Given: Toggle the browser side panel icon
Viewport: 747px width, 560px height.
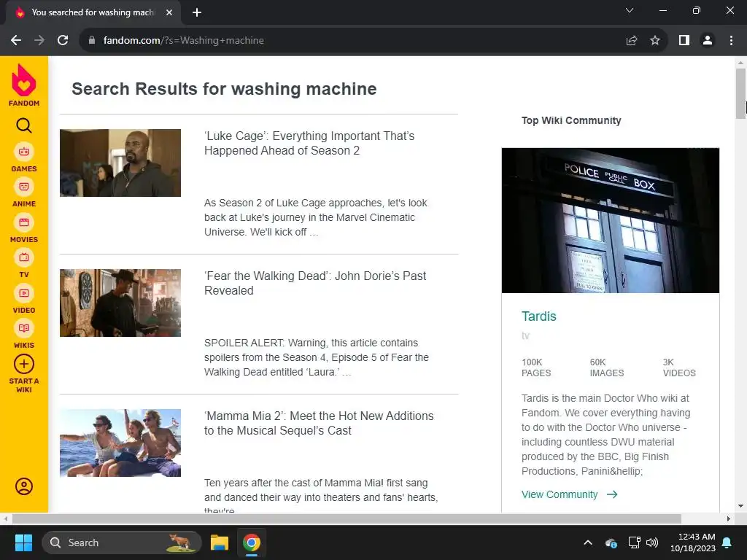Looking at the screenshot, I should click(x=684, y=41).
